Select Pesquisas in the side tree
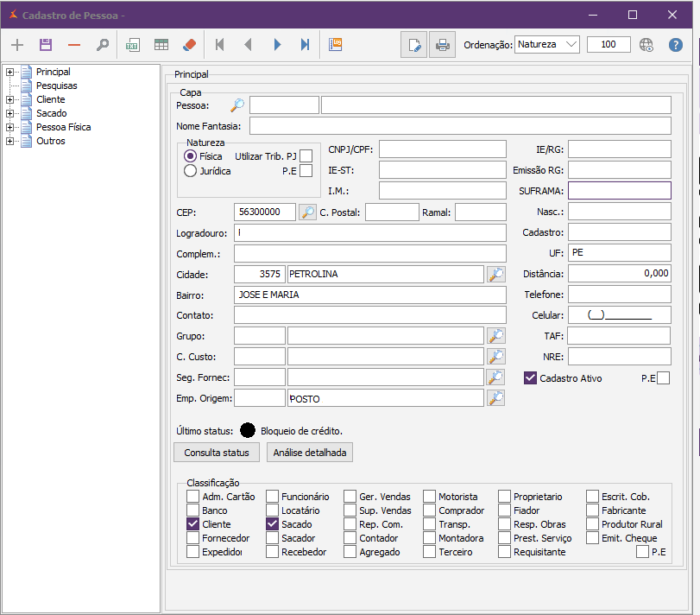700x615 pixels. pos(56,86)
